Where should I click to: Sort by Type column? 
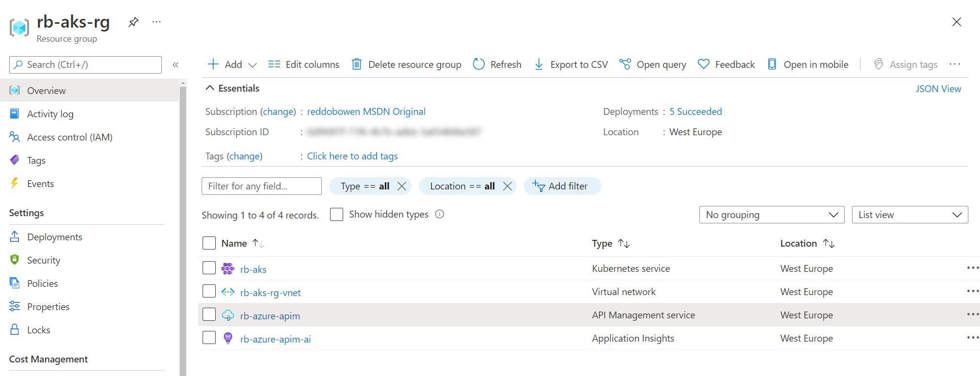tap(611, 243)
